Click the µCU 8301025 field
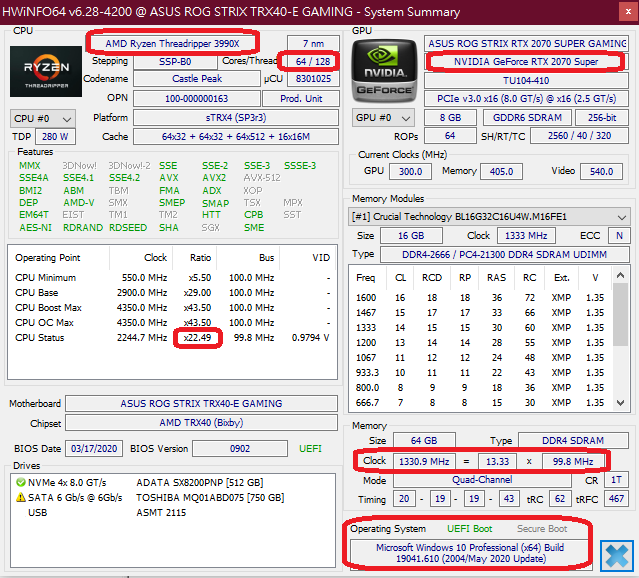639x578 pixels. pos(313,79)
